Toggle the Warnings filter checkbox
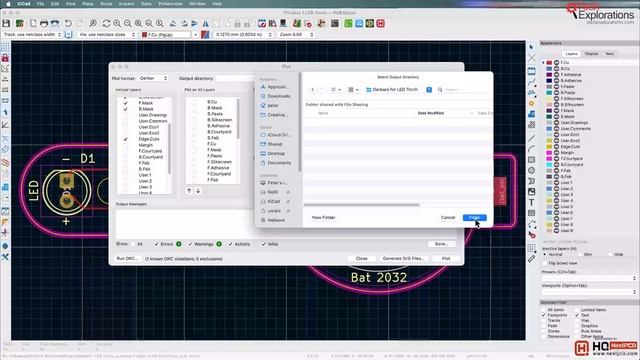This screenshot has width=640, height=360. pyautogui.click(x=190, y=244)
